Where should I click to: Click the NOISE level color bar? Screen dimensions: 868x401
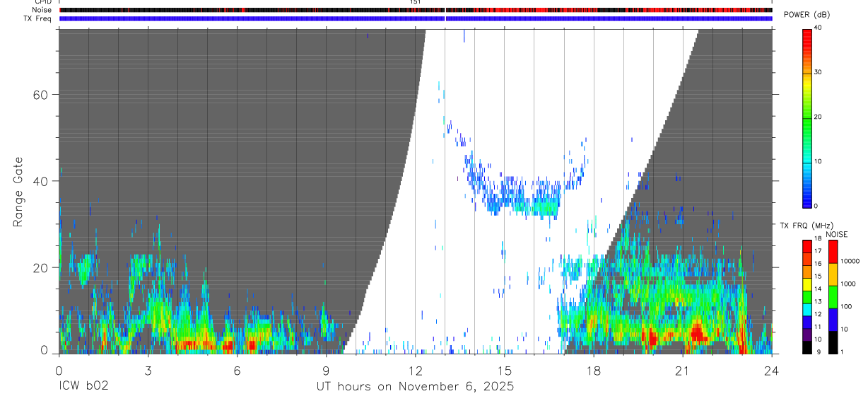(x=833, y=297)
